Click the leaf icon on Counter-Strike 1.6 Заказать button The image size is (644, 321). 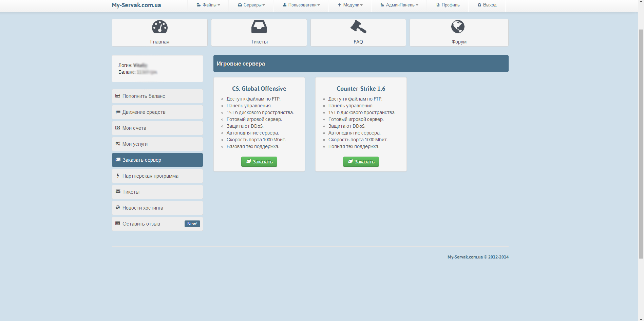350,161
